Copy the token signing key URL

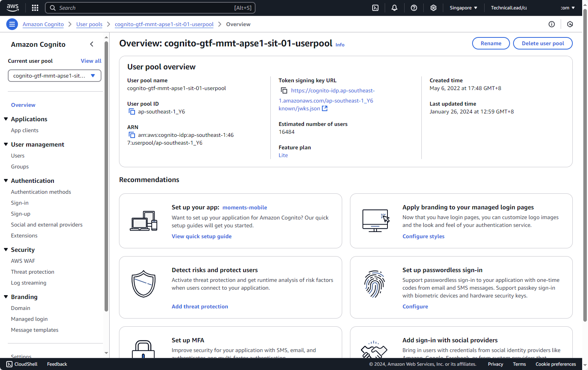coord(284,91)
